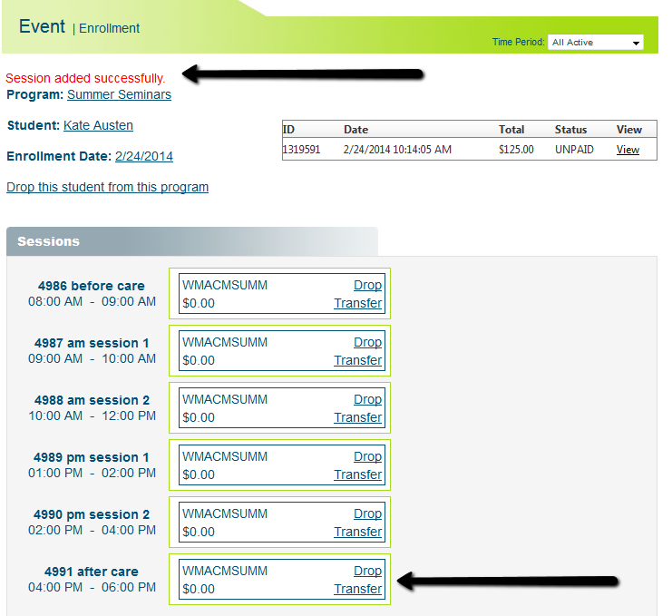
Task: Drop the 4989 pm session 1
Action: [x=367, y=456]
